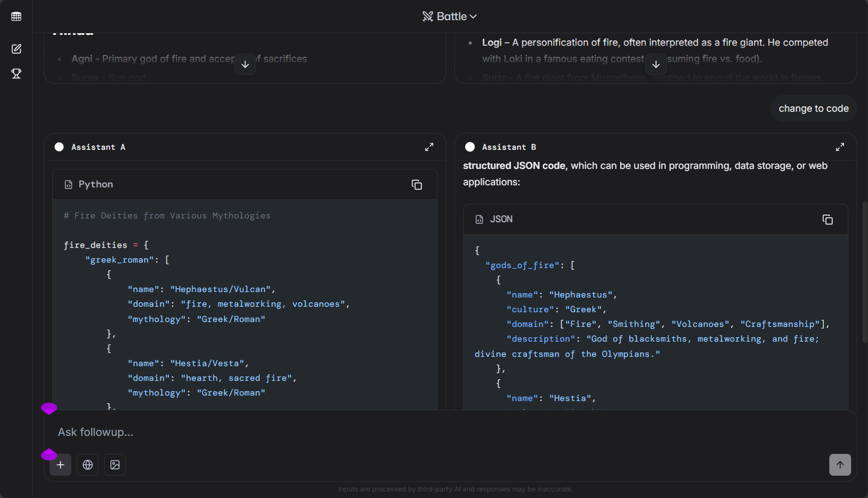Click the Python code block label

coord(96,184)
